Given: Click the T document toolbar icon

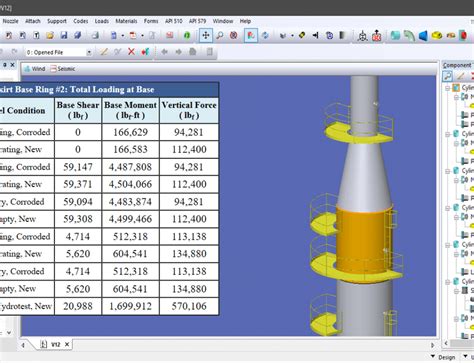Looking at the screenshot, I should 36,35.
